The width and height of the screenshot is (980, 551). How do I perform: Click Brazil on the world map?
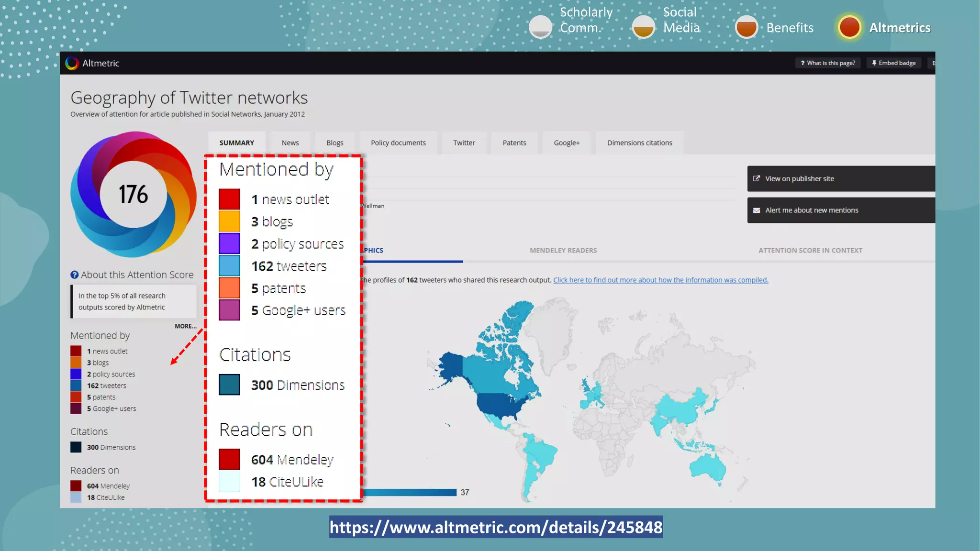[542, 453]
